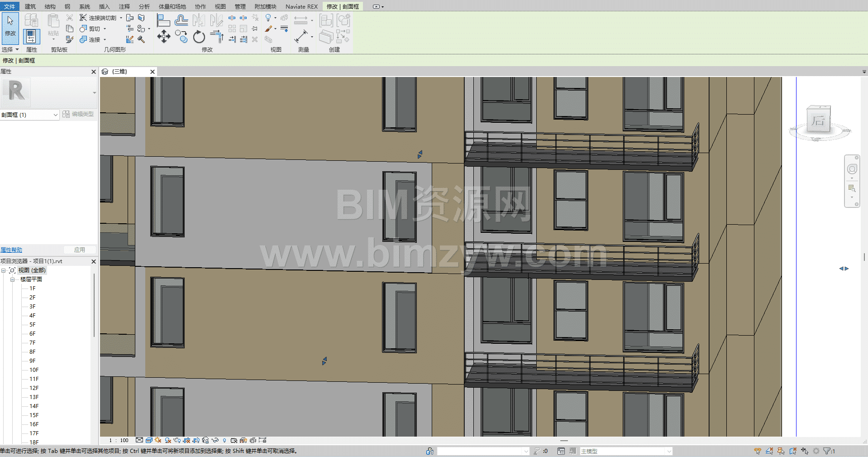Viewport: 868px width, 457px height.
Task: Open the Detail Level control in view bar
Action: (x=139, y=440)
